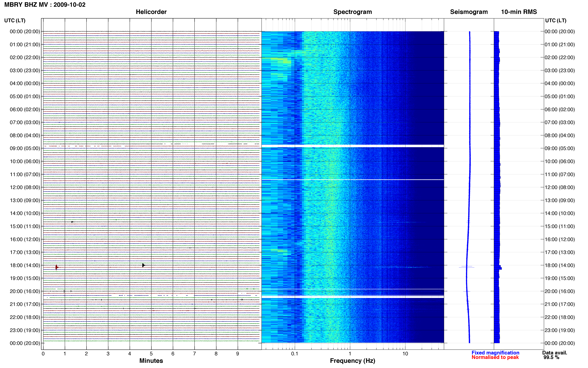Click frequency tick "1" on the spectrogram axis

coord(350,354)
